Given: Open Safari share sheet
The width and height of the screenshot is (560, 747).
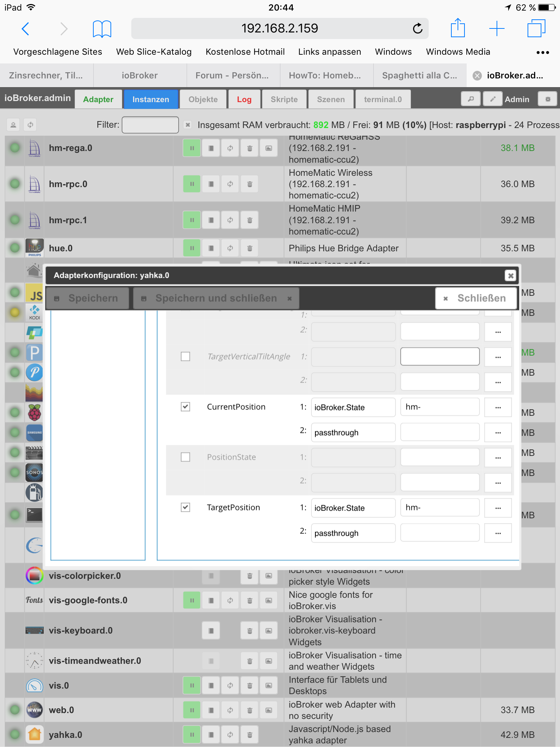Looking at the screenshot, I should click(458, 28).
